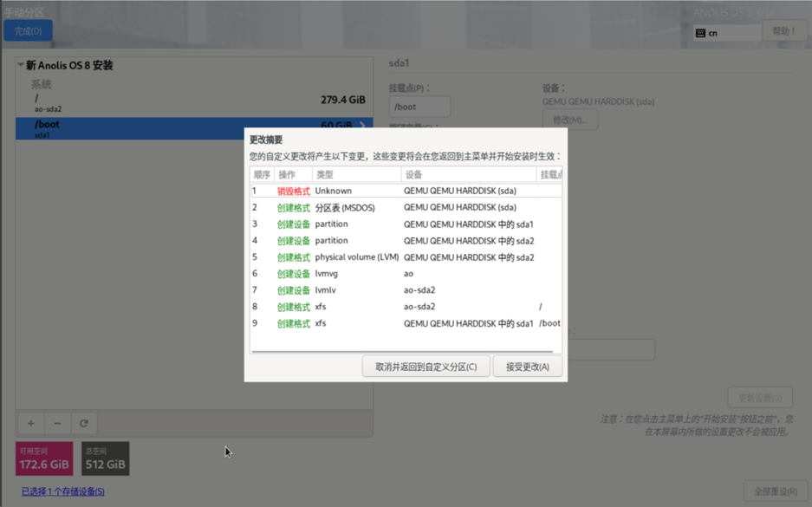The image size is (812, 507).
Task: Reset everything with 全部重设(R)
Action: (776, 490)
